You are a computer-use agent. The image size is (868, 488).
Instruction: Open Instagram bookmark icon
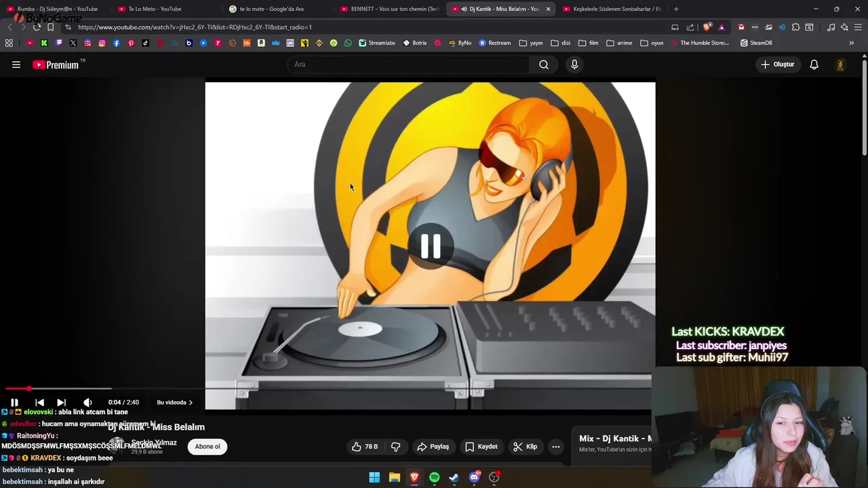[x=102, y=43]
